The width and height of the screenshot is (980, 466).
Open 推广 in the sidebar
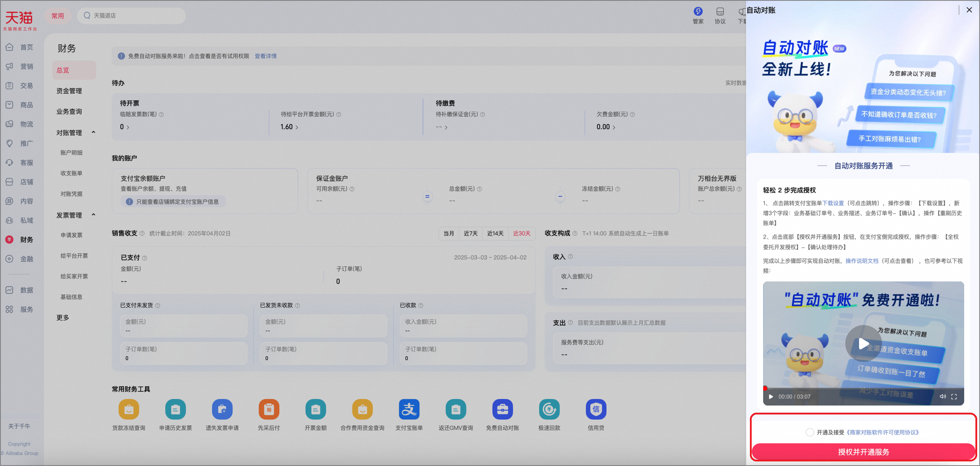tap(19, 143)
